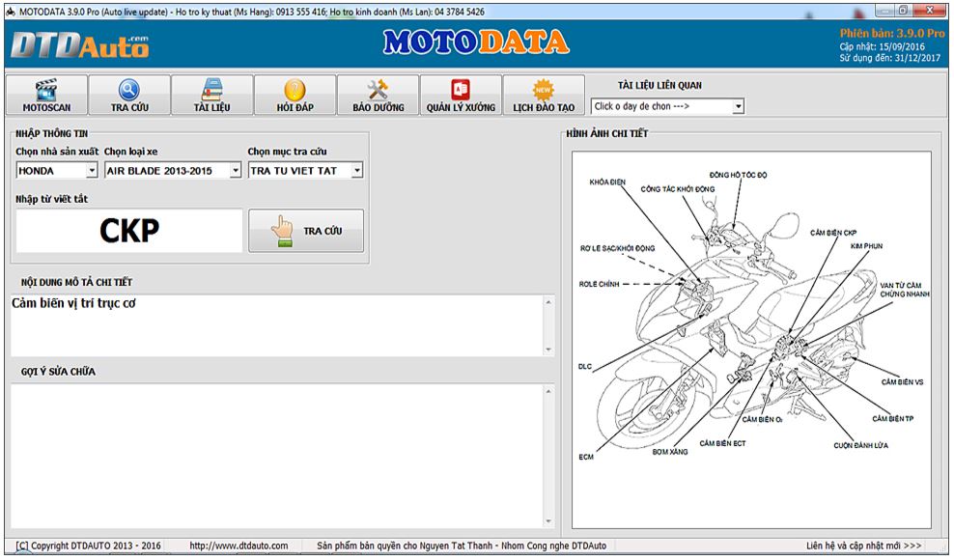Click the TRA CỨU lookup button beside CKP

(x=306, y=231)
